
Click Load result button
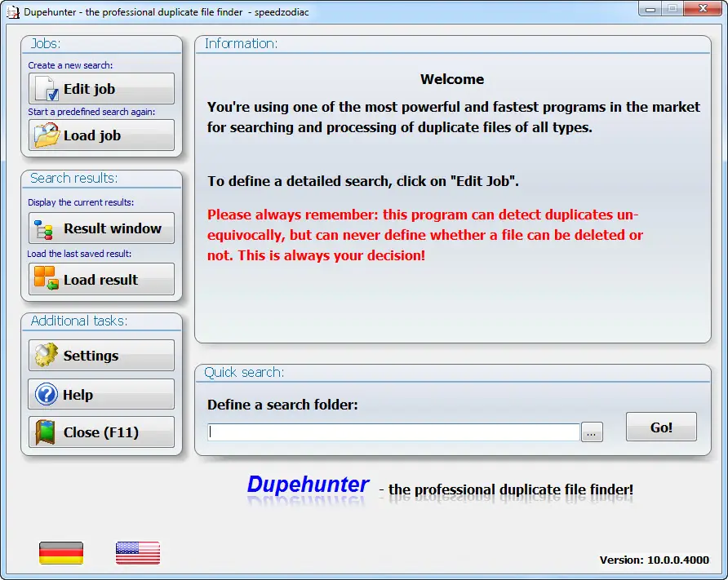click(x=101, y=279)
